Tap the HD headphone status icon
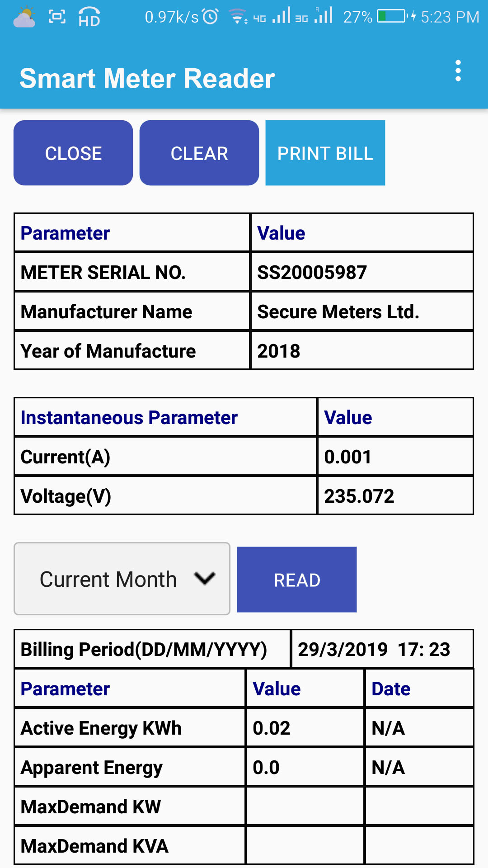This screenshot has width=488, height=868. tap(89, 17)
